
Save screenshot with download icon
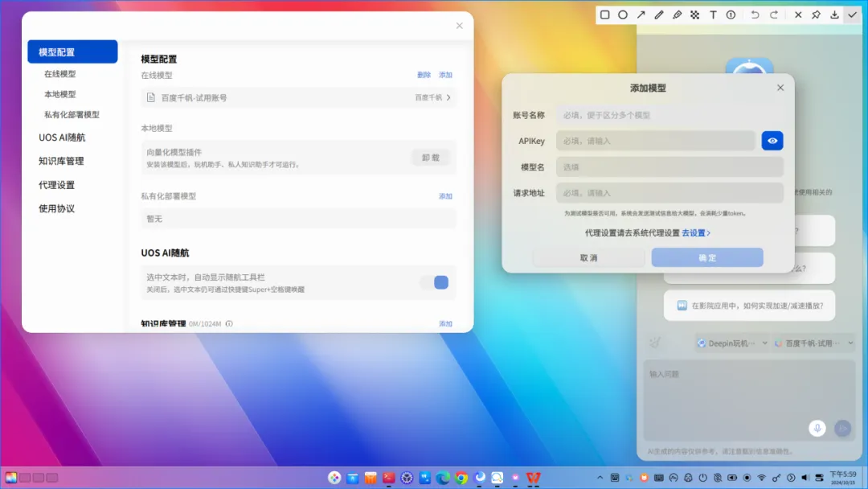tap(834, 15)
